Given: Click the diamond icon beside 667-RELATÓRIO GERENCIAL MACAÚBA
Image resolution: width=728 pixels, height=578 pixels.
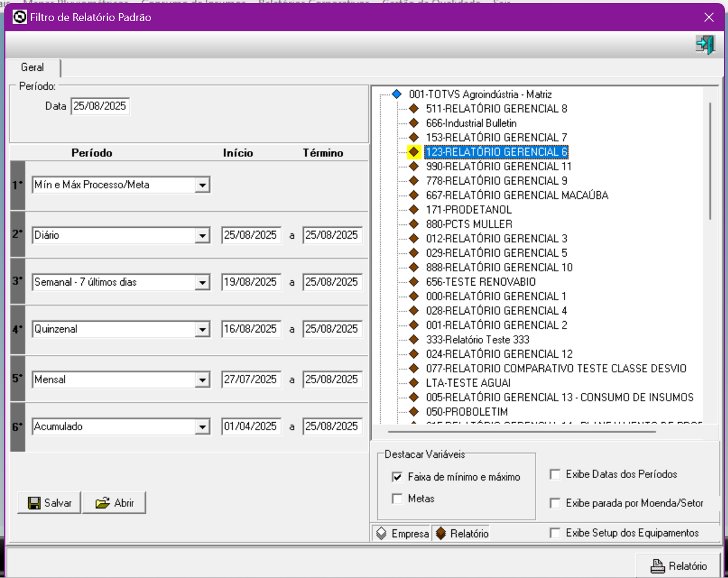Looking at the screenshot, I should [x=414, y=195].
